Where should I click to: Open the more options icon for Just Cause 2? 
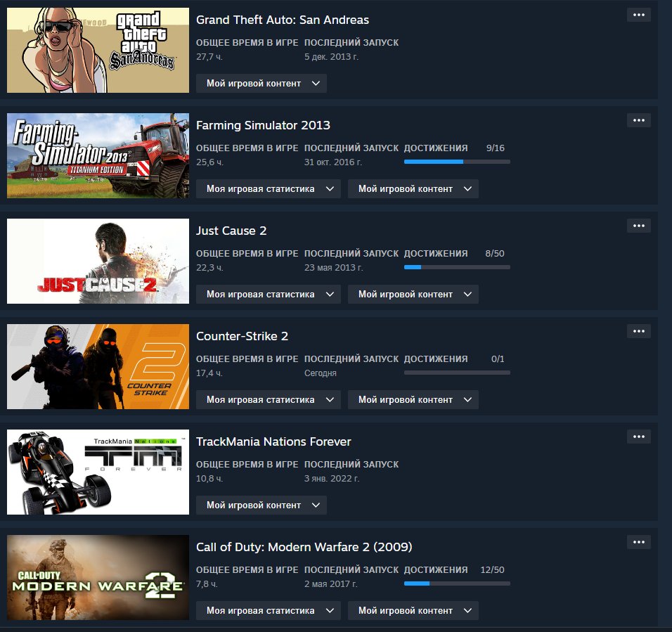pos(638,225)
